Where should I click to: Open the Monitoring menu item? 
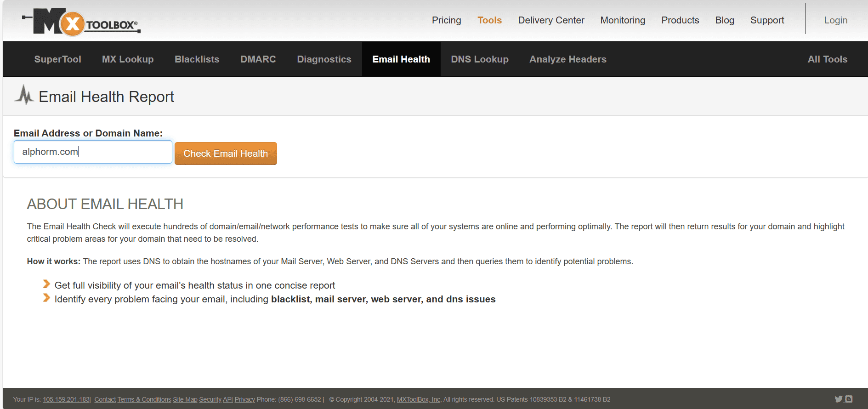tap(623, 20)
